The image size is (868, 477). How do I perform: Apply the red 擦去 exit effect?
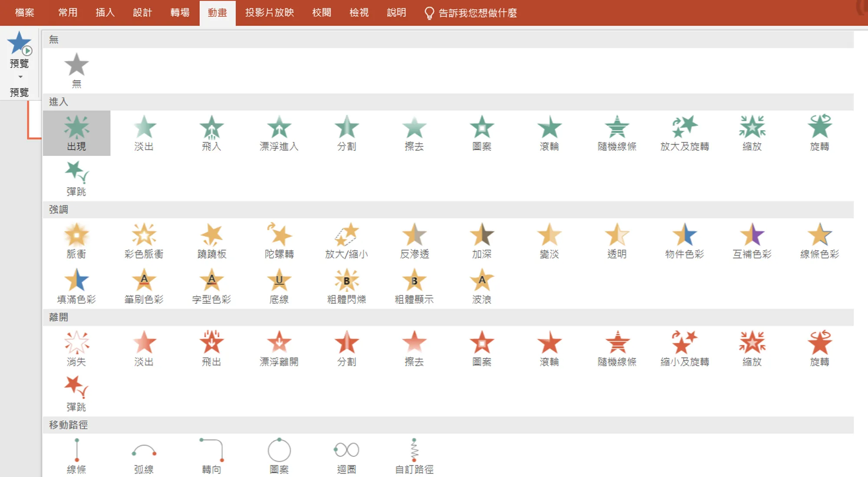[x=414, y=348]
